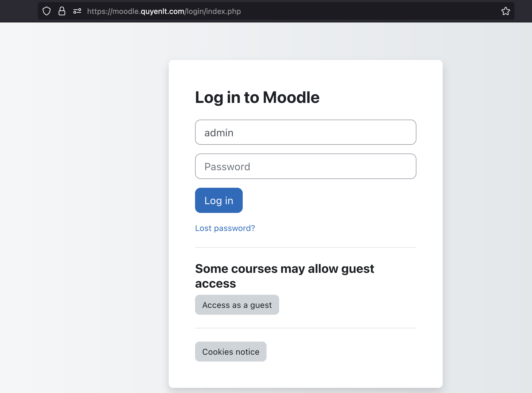This screenshot has width=532, height=393.
Task: Click the Log in to Moodle heading
Action: (257, 97)
